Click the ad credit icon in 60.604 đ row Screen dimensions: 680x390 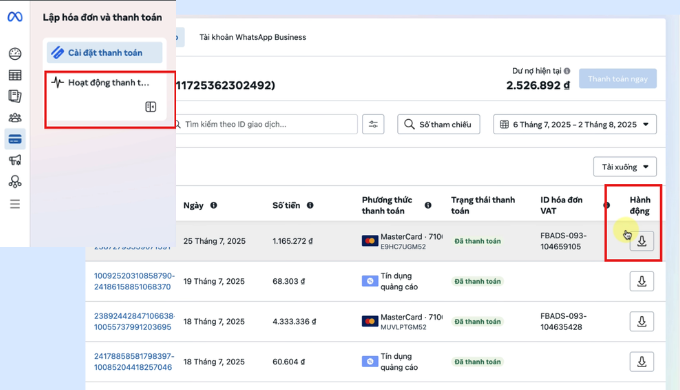click(370, 361)
